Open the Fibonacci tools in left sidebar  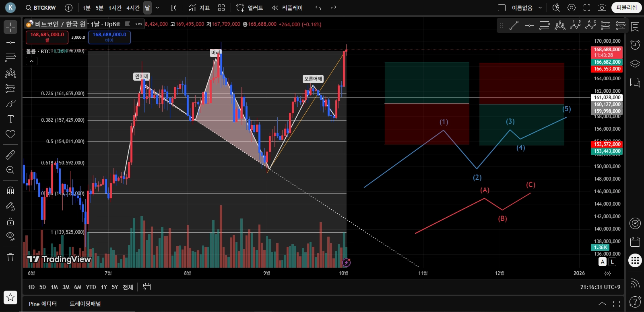(10, 58)
